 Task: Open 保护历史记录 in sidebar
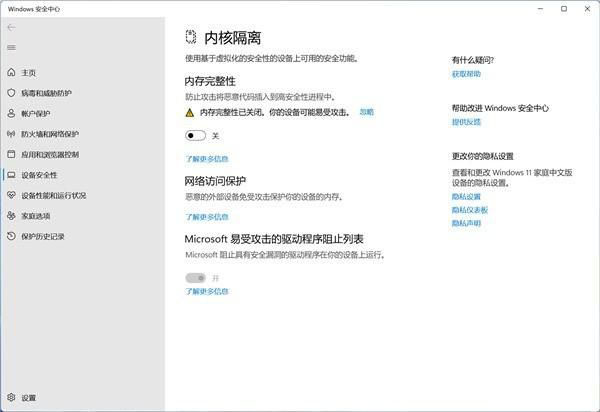[42, 236]
